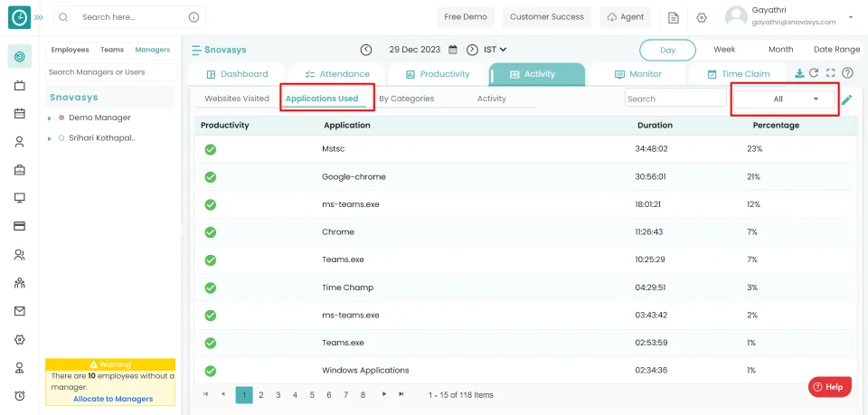Go to last page arrow
The width and height of the screenshot is (868, 415).
401,394
